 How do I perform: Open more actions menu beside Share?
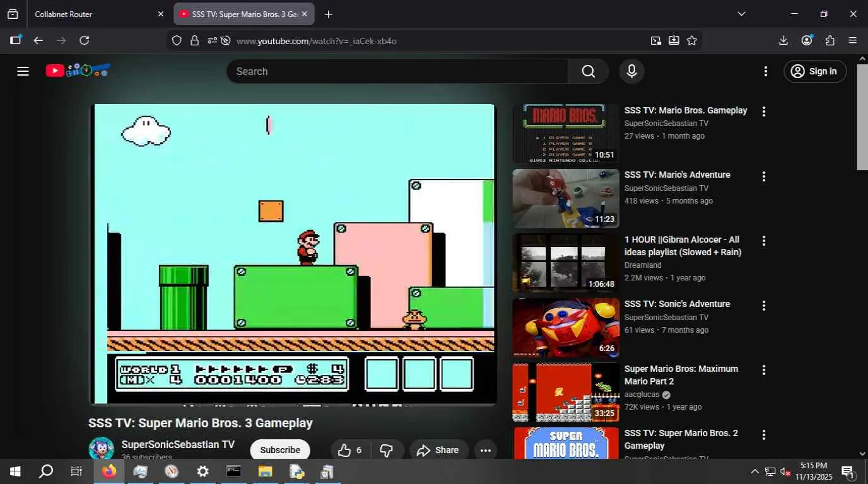485,450
